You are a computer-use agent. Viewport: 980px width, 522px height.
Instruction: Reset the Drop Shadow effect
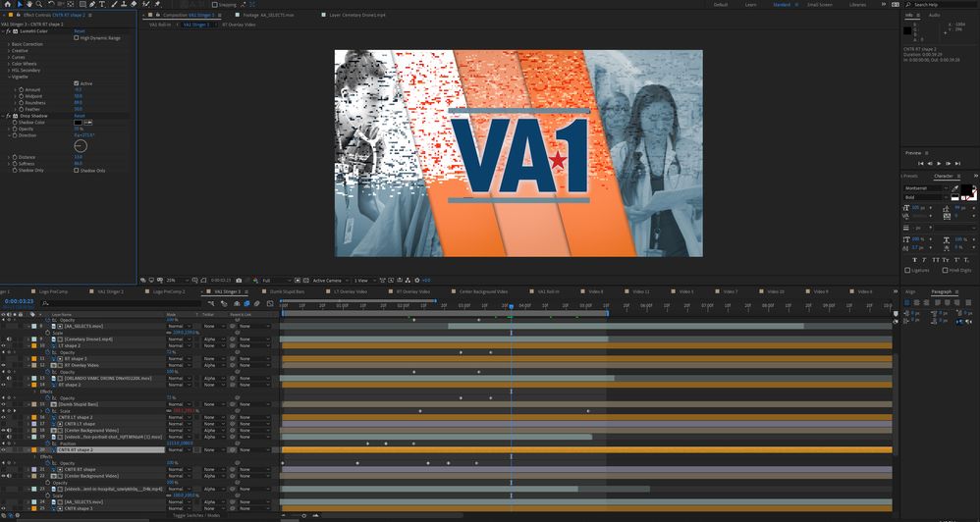click(80, 116)
